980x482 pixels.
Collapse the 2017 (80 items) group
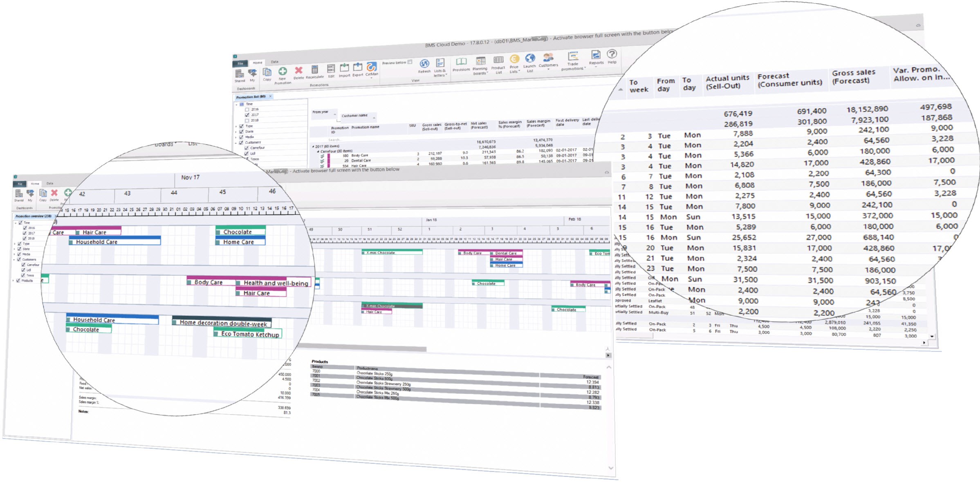coord(313,146)
